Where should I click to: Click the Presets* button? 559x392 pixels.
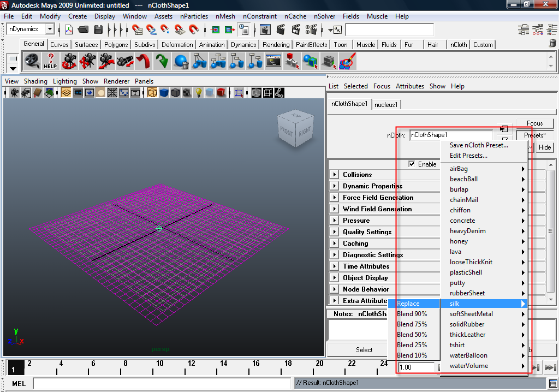coord(535,135)
